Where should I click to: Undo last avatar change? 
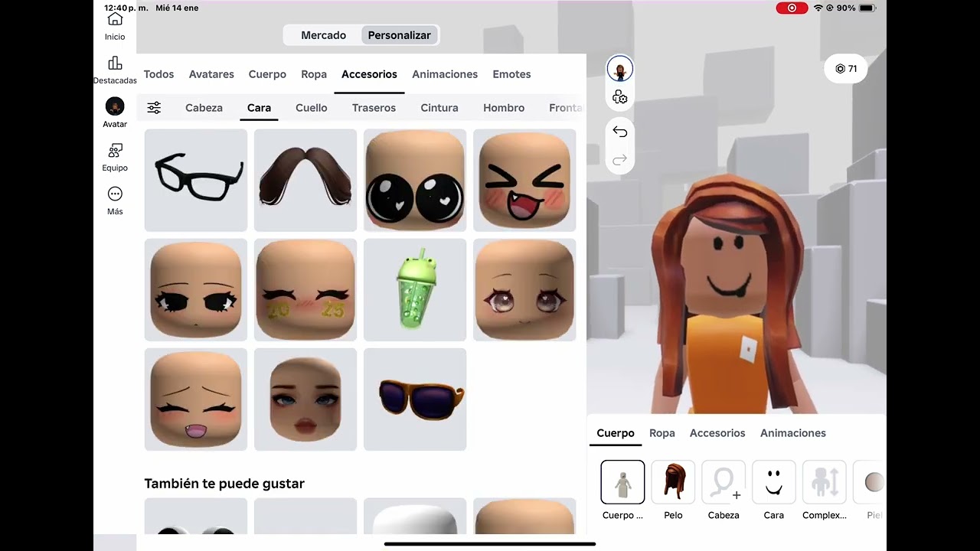(x=620, y=132)
